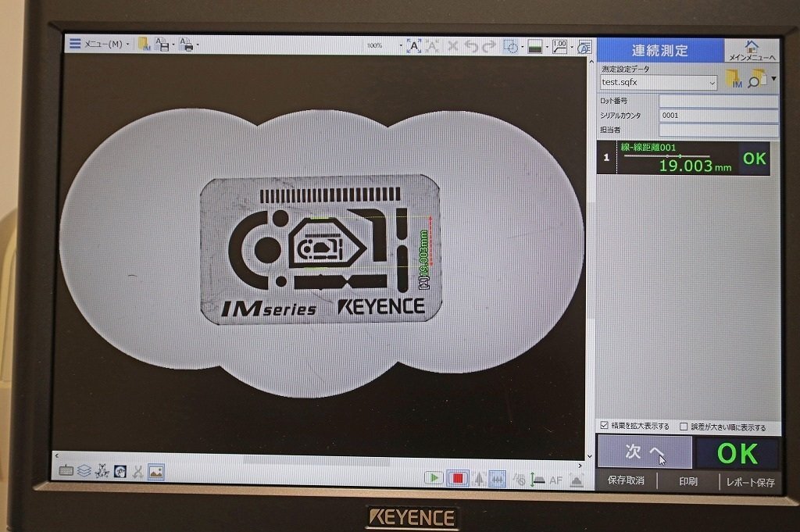Click the dark square pointer icon
Screen dimensions: 800x532
click(120, 471)
